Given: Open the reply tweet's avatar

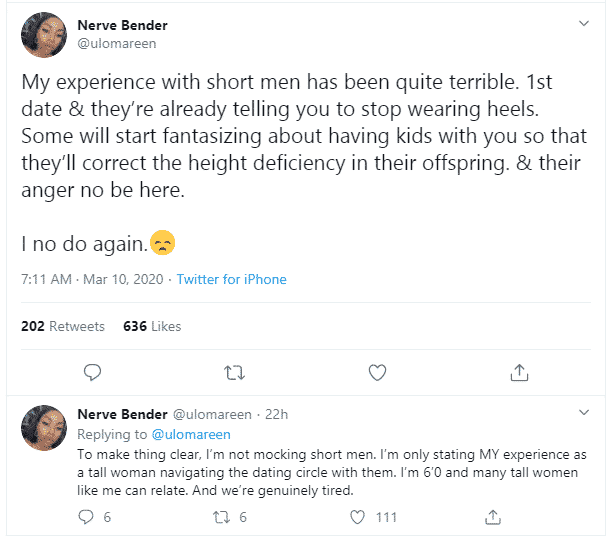Looking at the screenshot, I should (45, 427).
